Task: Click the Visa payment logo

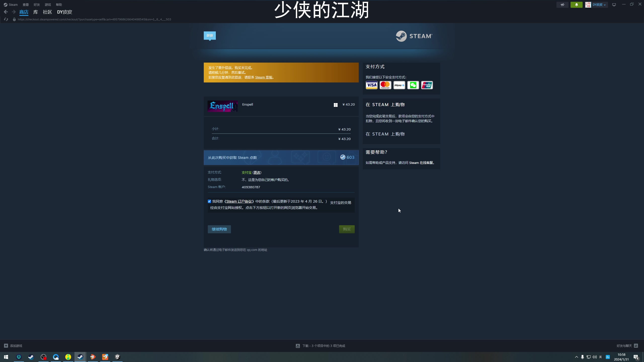Action: pos(372,85)
